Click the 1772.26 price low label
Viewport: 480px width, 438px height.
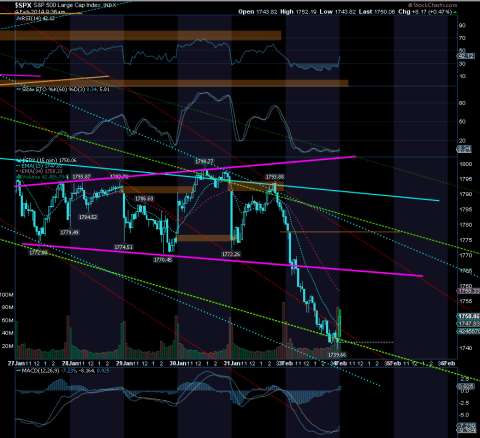click(231, 254)
